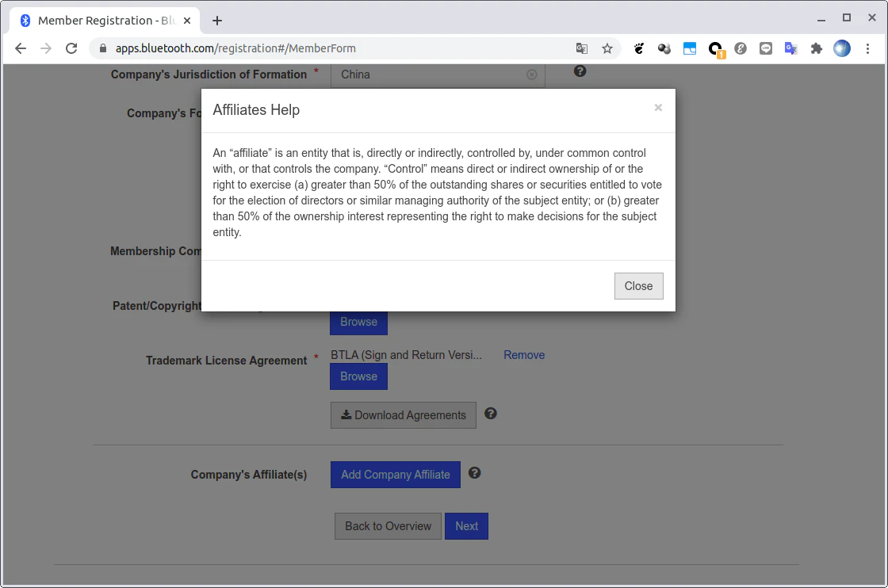Click the BTLA (Sign and Return Versi... file name
Image resolution: width=888 pixels, height=588 pixels.
[x=406, y=355]
